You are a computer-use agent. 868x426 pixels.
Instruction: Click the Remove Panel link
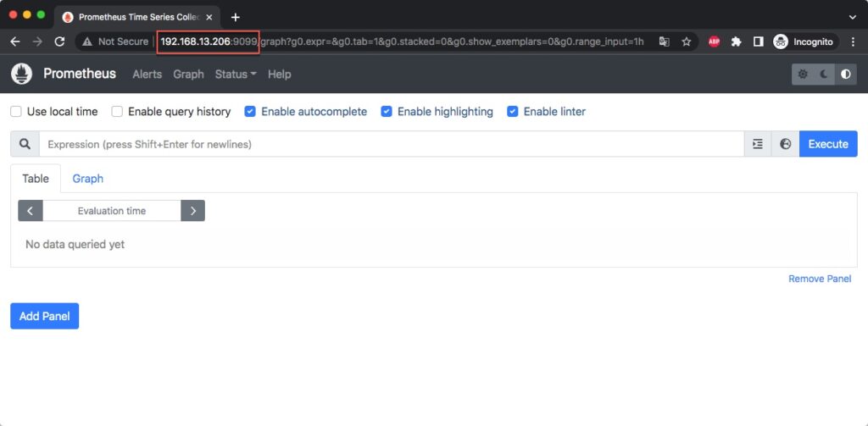pyautogui.click(x=820, y=279)
